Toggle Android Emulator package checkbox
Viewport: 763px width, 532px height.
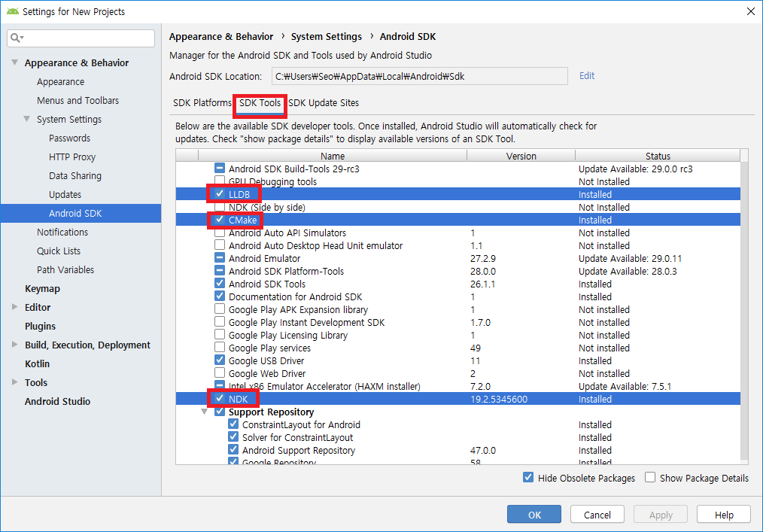tap(220, 258)
